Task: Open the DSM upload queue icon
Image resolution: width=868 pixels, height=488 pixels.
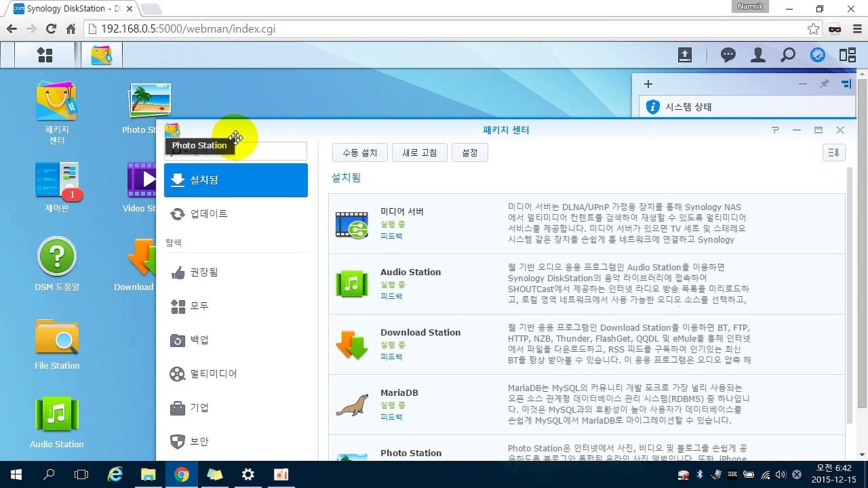Action: [x=685, y=55]
